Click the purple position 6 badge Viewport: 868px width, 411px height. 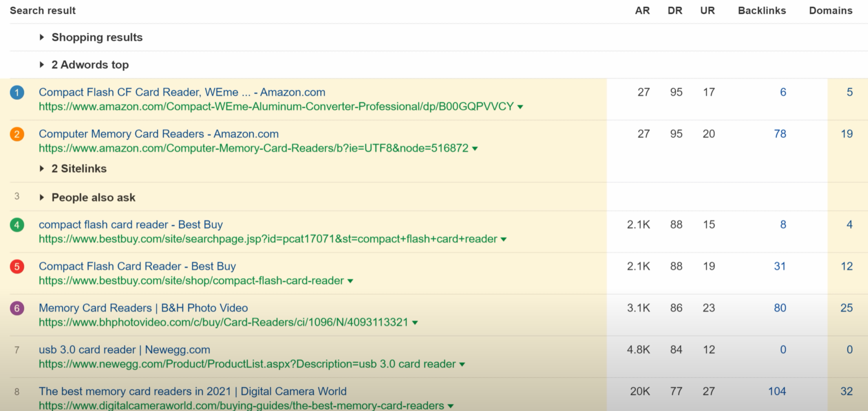tap(17, 308)
